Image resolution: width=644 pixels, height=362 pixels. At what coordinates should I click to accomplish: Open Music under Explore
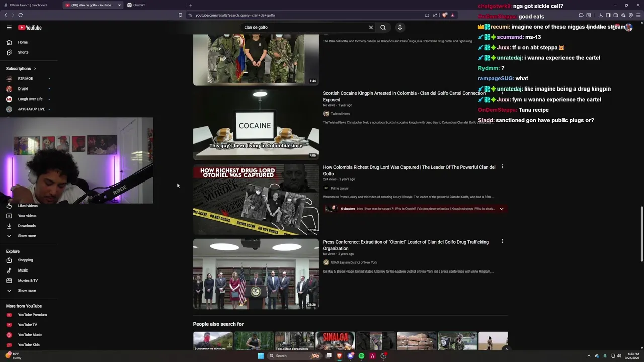click(x=23, y=270)
